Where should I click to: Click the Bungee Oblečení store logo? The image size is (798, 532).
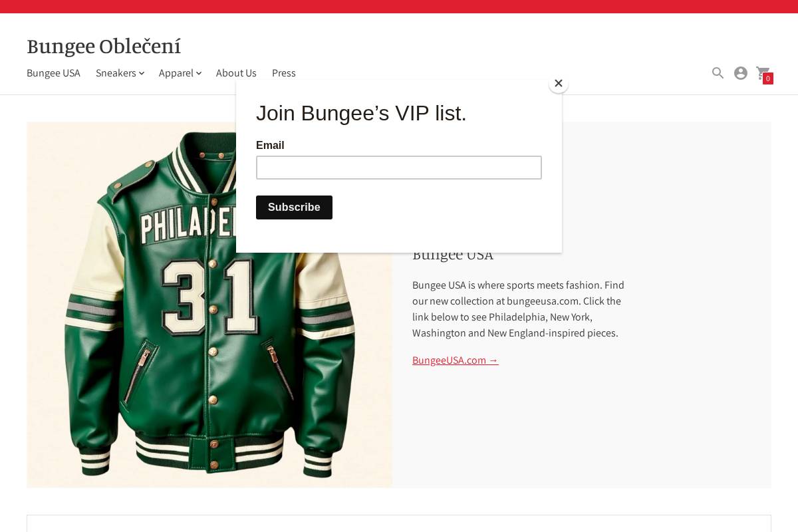coord(104,47)
